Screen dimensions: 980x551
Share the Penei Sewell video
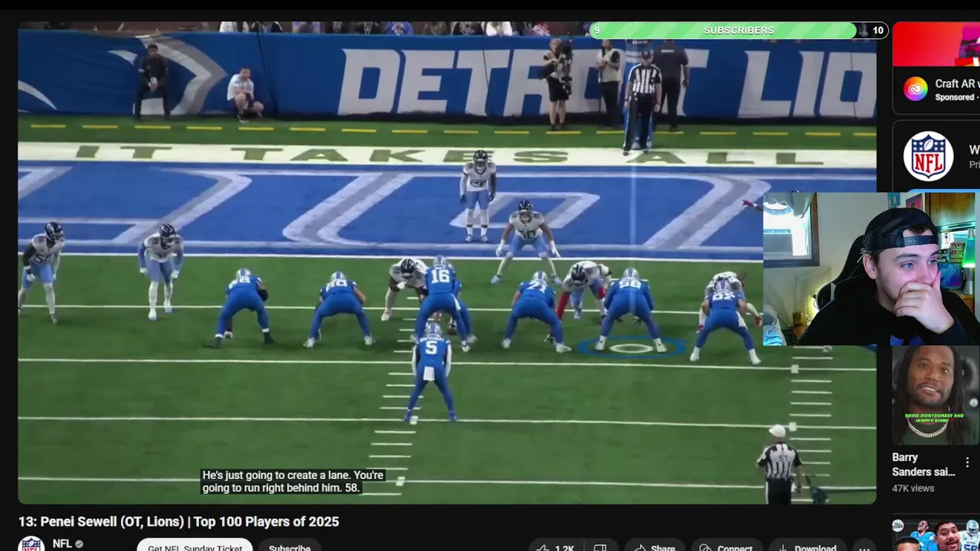[x=655, y=546]
